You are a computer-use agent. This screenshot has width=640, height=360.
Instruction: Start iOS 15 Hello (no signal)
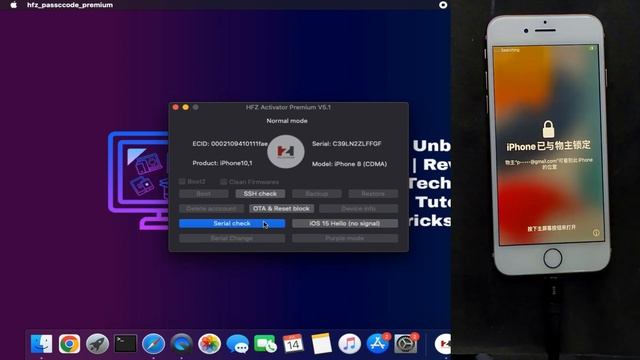345,223
